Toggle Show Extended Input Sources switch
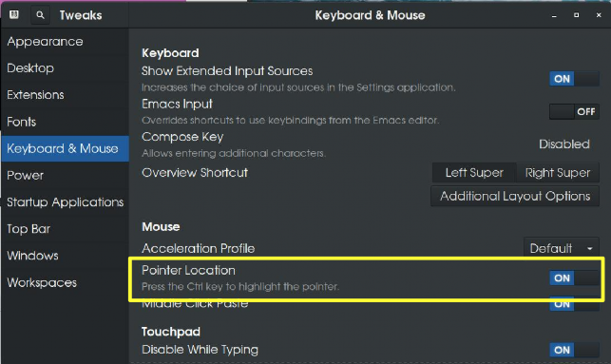This screenshot has width=611, height=364. point(574,79)
